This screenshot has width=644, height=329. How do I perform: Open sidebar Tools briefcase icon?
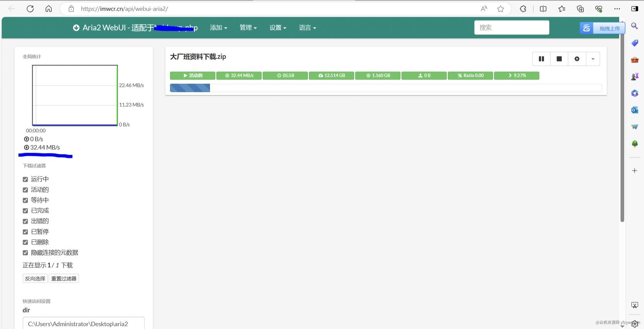(x=635, y=60)
